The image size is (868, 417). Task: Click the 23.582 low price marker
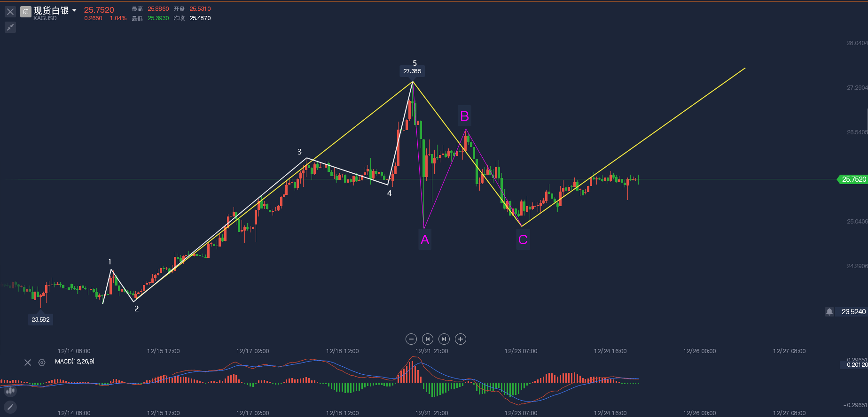pyautogui.click(x=40, y=320)
